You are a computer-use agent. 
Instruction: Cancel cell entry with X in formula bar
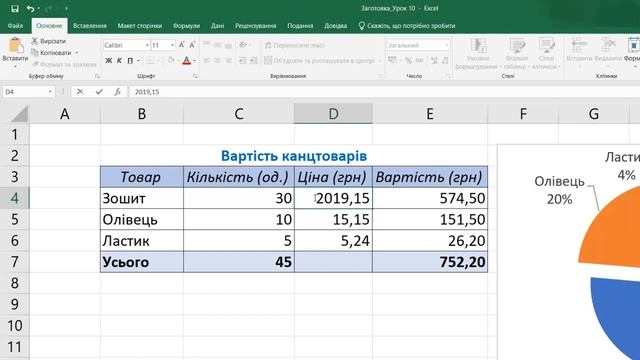point(80,92)
